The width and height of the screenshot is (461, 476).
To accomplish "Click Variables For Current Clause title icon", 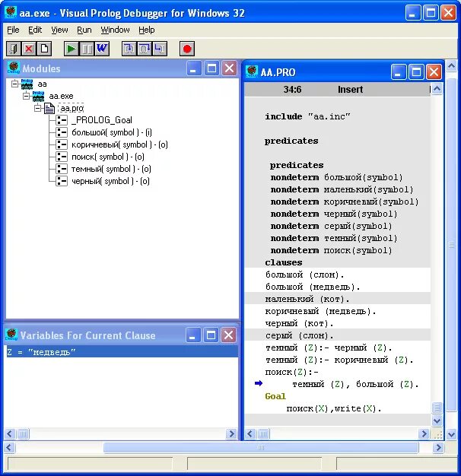I will tap(11, 335).
